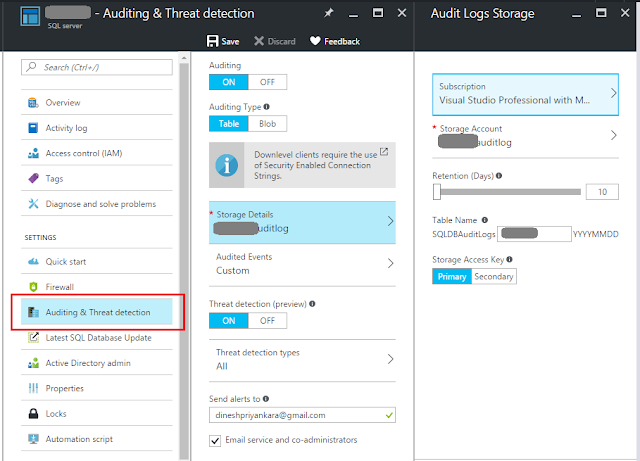Click the Firewall shield icon
The width and height of the screenshot is (640, 461).
click(x=33, y=287)
